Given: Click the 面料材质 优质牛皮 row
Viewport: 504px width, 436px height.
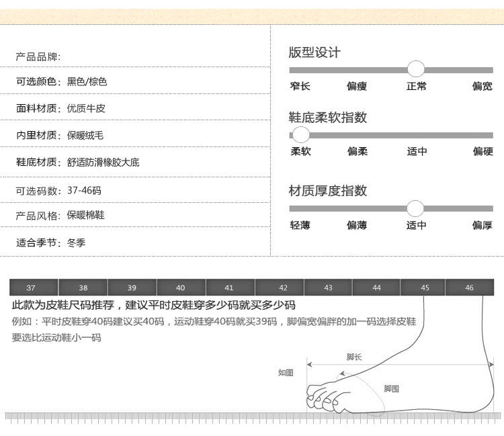Looking at the screenshot, I should (x=61, y=108).
